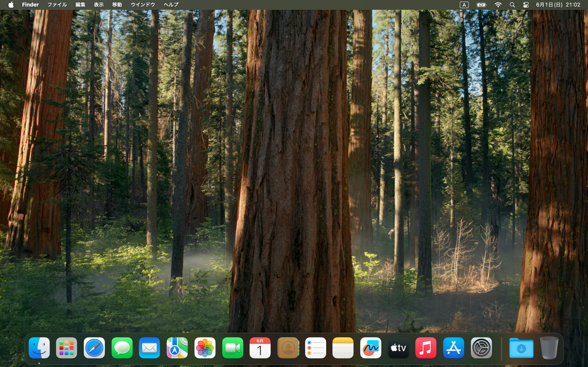This screenshot has height=367, width=588.
Task: Open Maps from the Dock
Action: point(177,348)
